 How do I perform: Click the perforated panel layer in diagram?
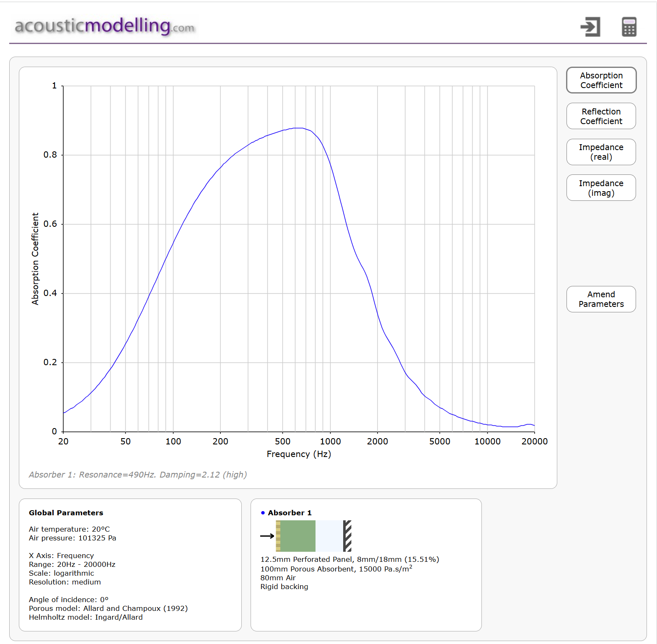[278, 536]
